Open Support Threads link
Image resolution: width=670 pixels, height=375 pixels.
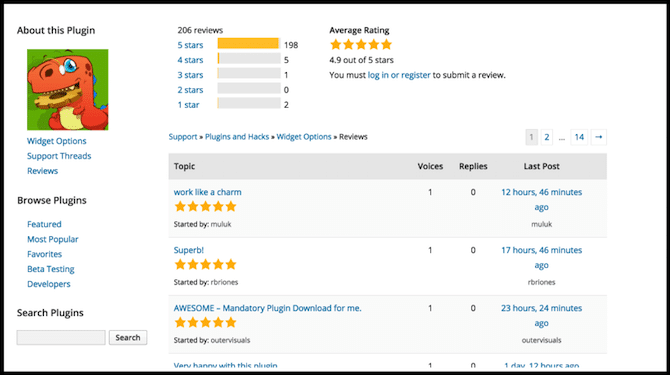tap(59, 156)
